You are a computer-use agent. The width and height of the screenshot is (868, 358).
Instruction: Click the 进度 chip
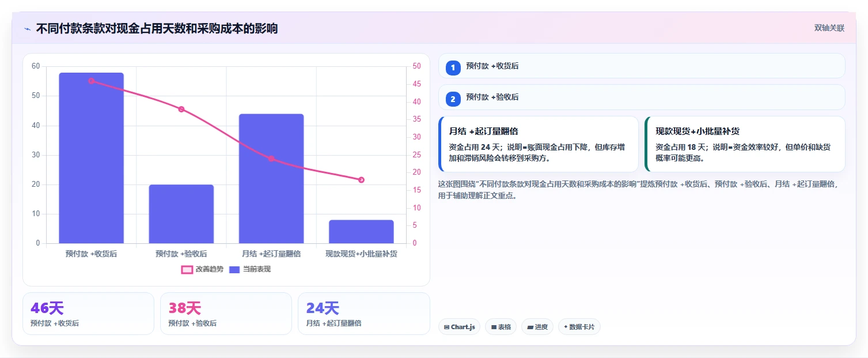coord(537,327)
